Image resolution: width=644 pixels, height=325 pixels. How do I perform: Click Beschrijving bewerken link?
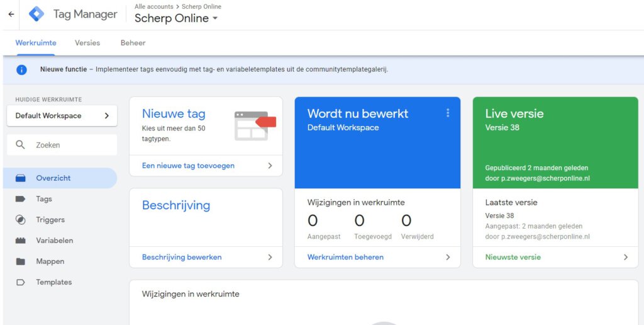tap(182, 257)
